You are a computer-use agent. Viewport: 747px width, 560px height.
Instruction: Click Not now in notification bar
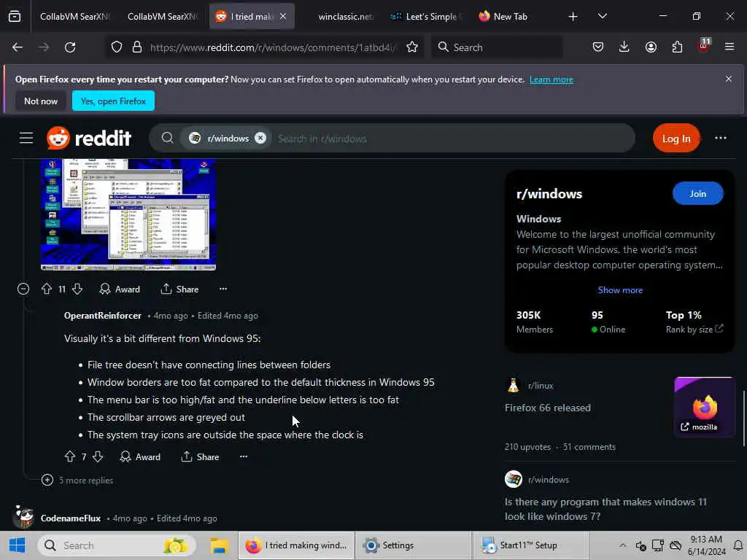coord(41,101)
